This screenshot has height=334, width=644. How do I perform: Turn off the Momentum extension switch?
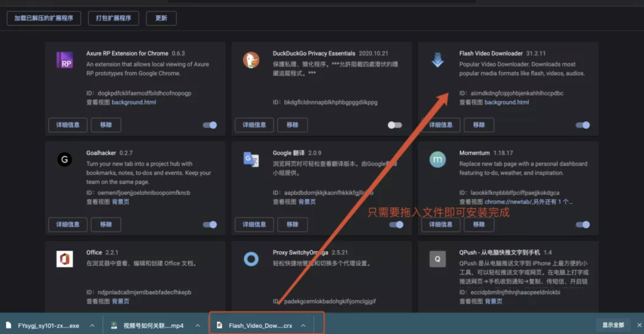582,225
